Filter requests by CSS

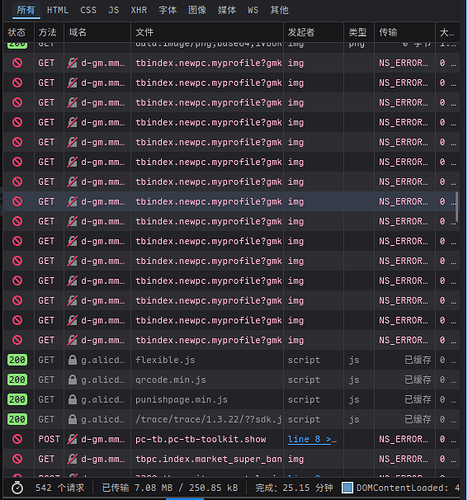click(88, 10)
